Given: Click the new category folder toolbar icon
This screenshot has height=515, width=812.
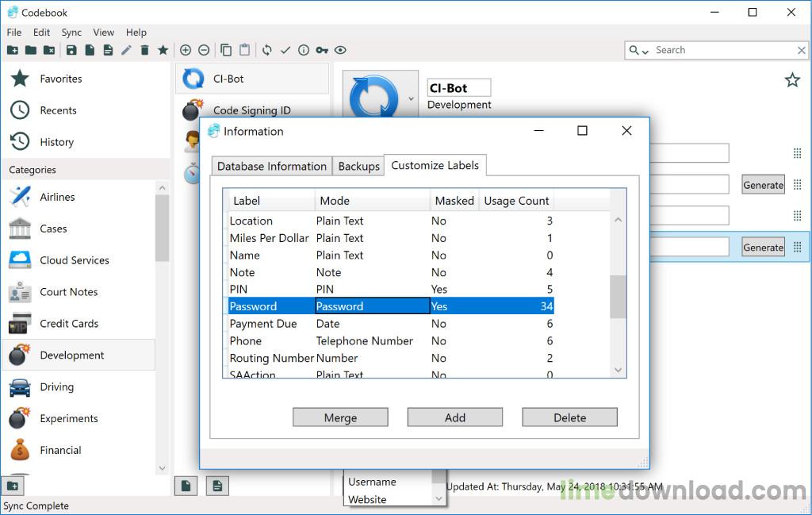Looking at the screenshot, I should point(13,50).
